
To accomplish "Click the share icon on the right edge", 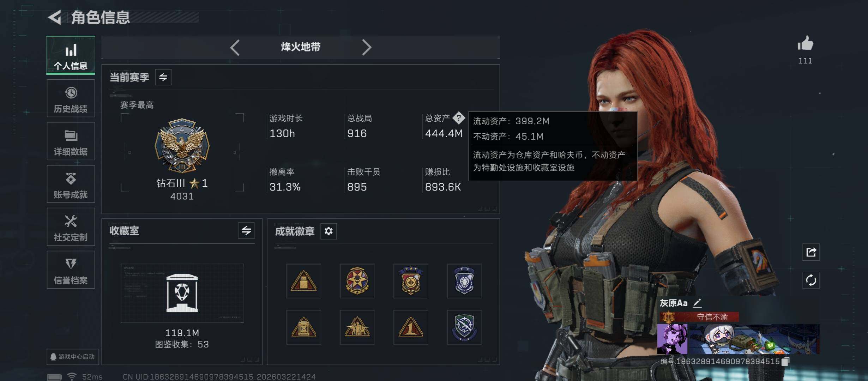I will point(811,252).
